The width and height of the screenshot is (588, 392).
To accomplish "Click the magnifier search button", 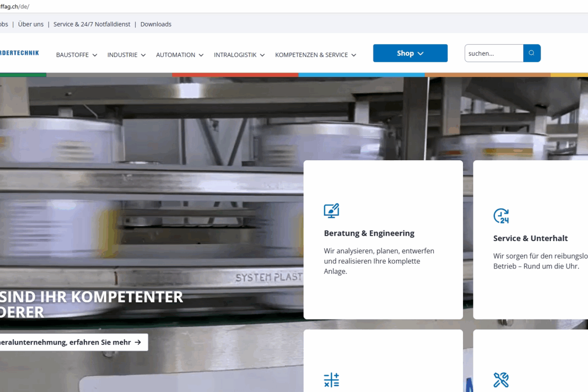I will [x=532, y=53].
